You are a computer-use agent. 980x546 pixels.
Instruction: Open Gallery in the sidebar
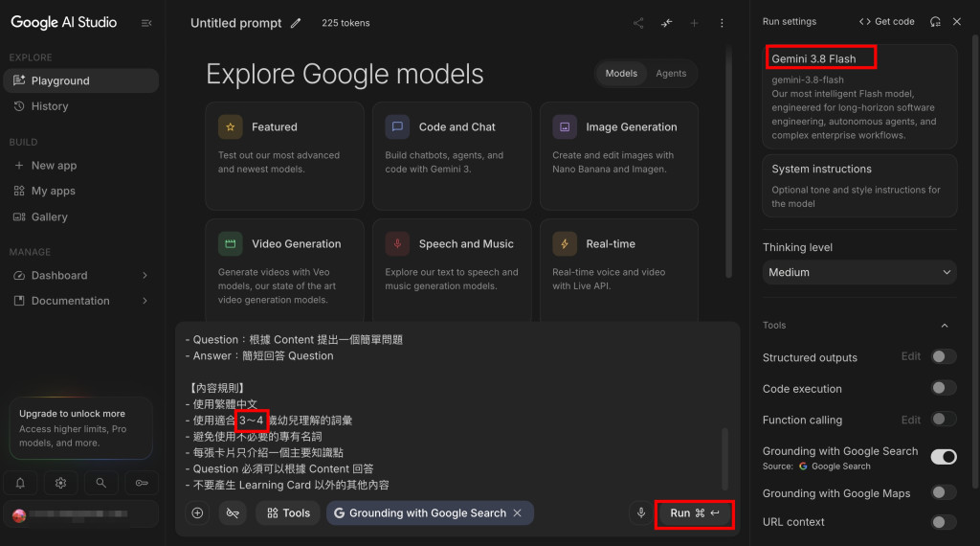pos(81,217)
